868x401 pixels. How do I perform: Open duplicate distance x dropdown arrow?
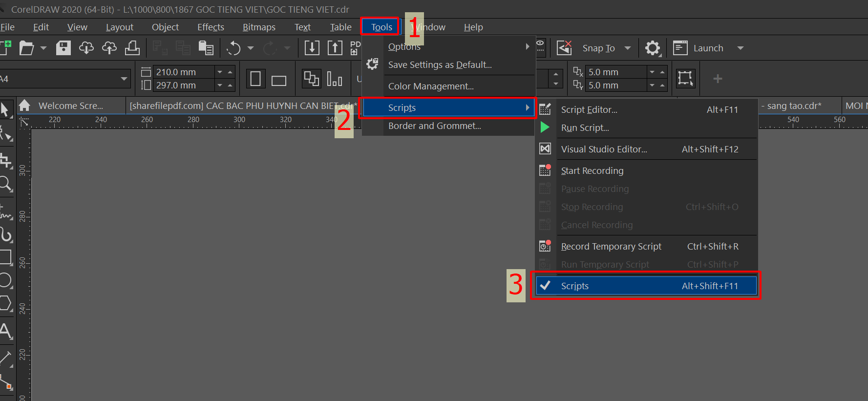(652, 72)
